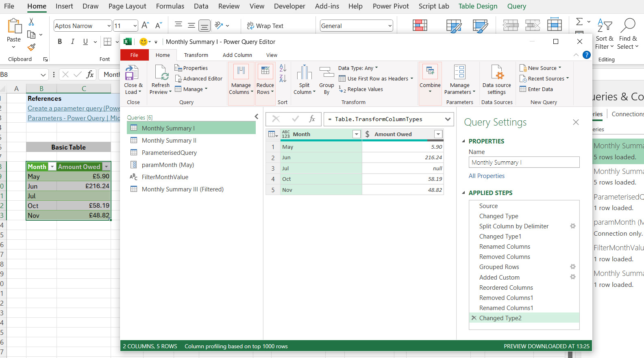Open the Excel Number Format General dropdown
644x358 pixels.
(x=390, y=26)
